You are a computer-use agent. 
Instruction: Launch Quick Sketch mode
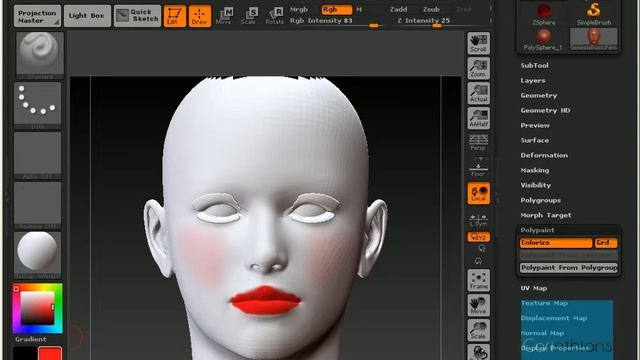pyautogui.click(x=137, y=16)
